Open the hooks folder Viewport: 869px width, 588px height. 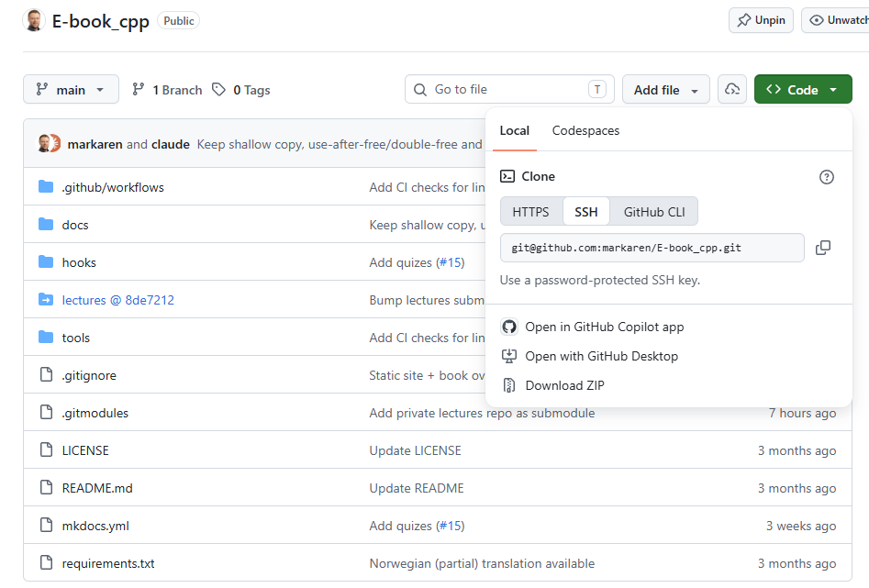point(79,262)
